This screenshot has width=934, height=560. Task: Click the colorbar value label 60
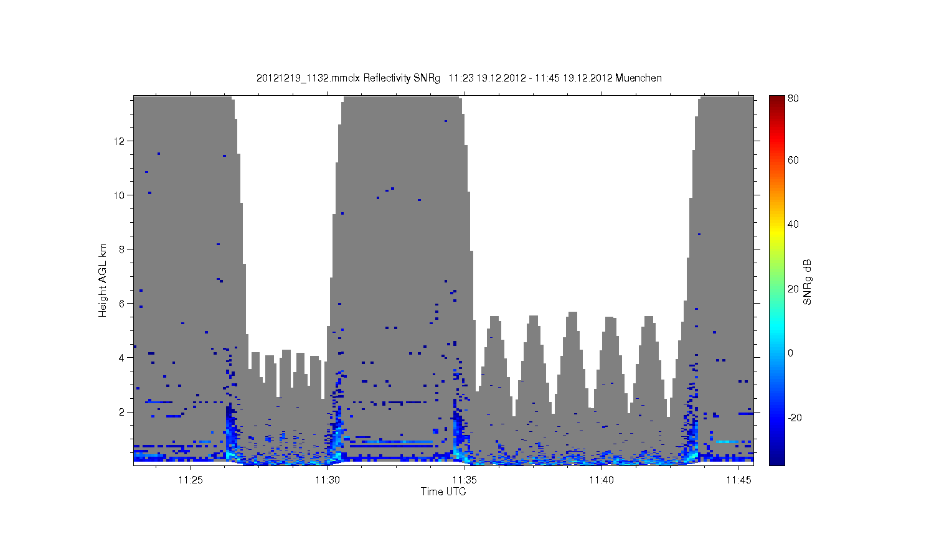[x=793, y=160]
